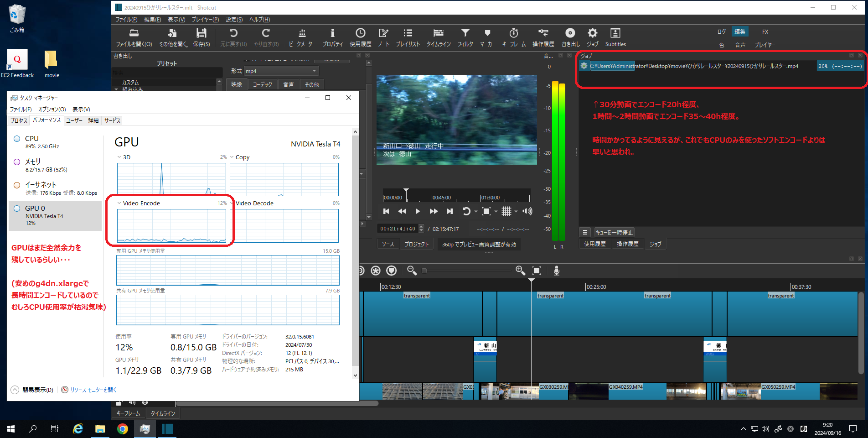Viewport: 868px width, 438px height.
Task: Open the 設定 menu in Shotcut
Action: (x=233, y=19)
